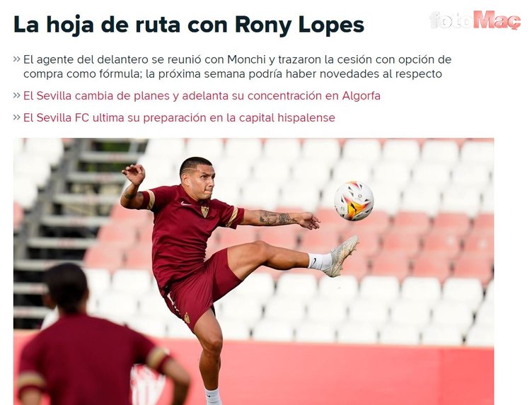Click the player's white raised boot
This screenshot has width=532, height=405.
[341, 255]
